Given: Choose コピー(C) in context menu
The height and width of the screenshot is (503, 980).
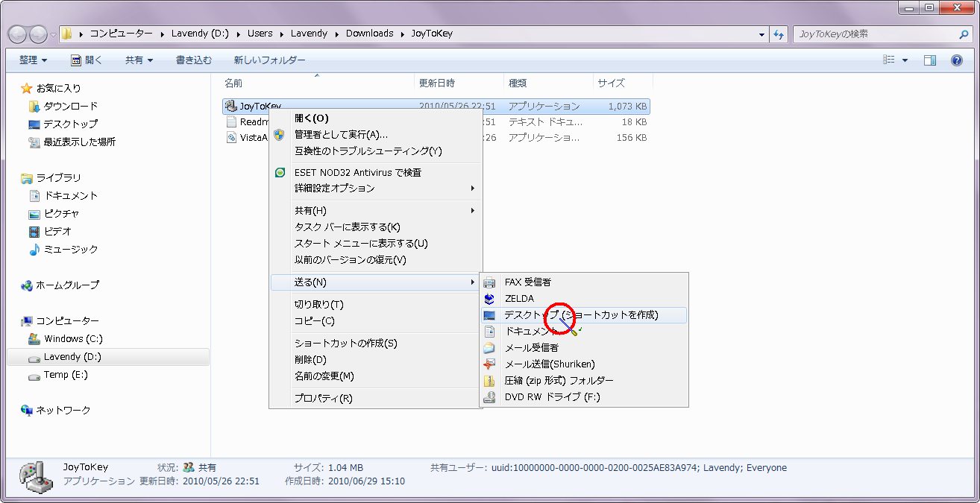Looking at the screenshot, I should tap(375, 320).
